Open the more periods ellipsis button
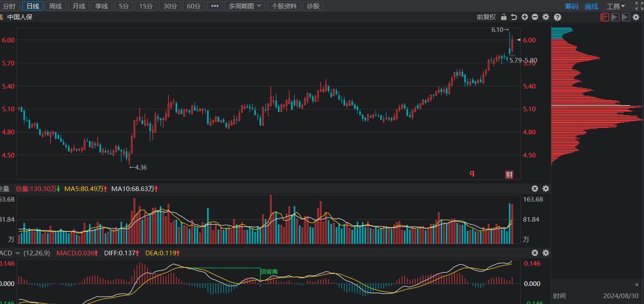644x304 pixels. coord(215,6)
